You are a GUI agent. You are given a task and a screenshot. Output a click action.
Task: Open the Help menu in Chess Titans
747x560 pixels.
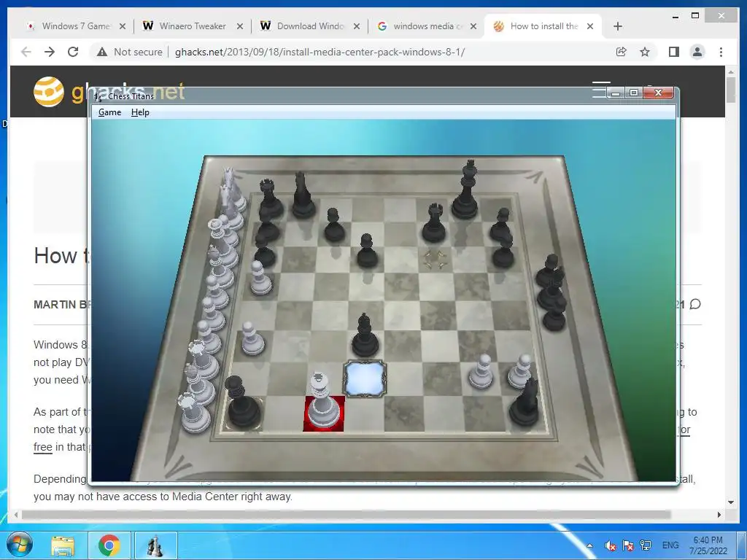140,112
